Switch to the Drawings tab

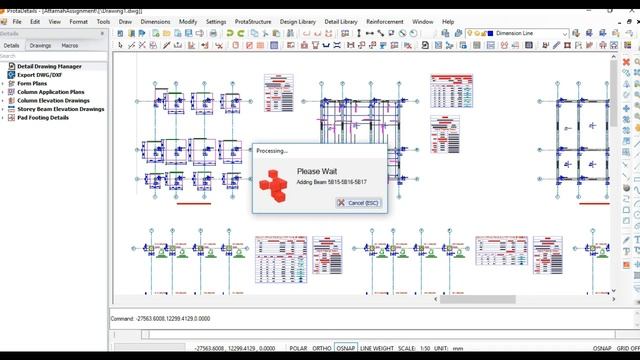coord(40,45)
